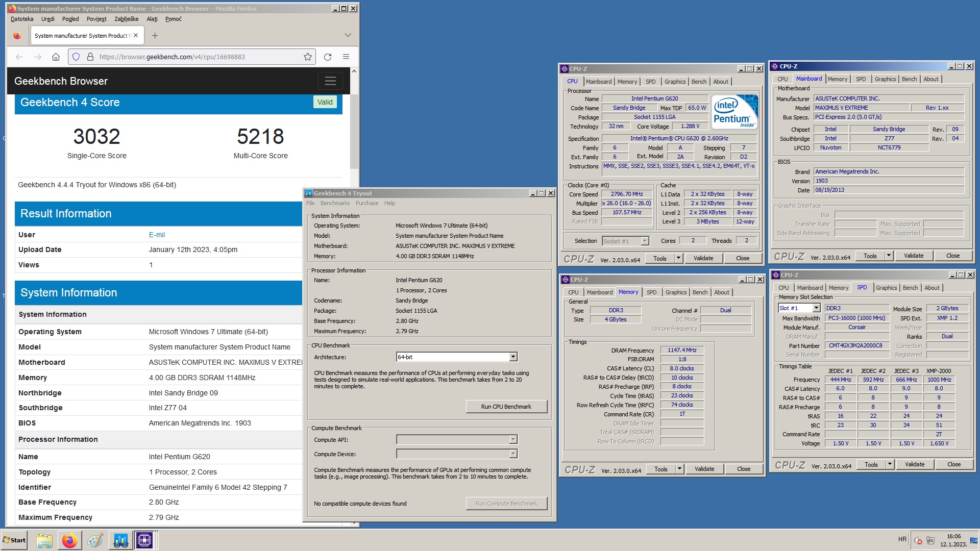Open the Benchmarks menu in Geekbench
The image size is (980, 551).
335,203
